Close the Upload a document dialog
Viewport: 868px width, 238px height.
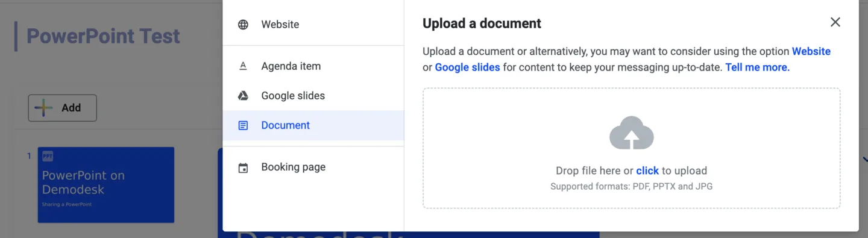point(835,22)
